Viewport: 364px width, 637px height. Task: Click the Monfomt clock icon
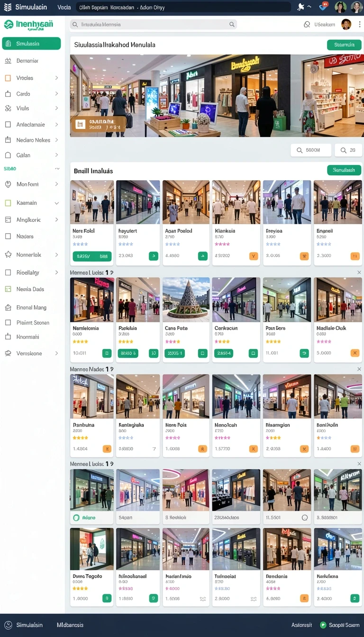click(8, 184)
